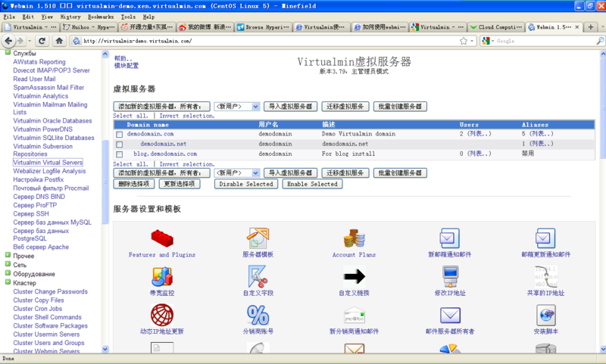Open the top 新用户 owner dropdown
Image resolution: width=606 pixels, height=364 pixels.
coord(237,107)
